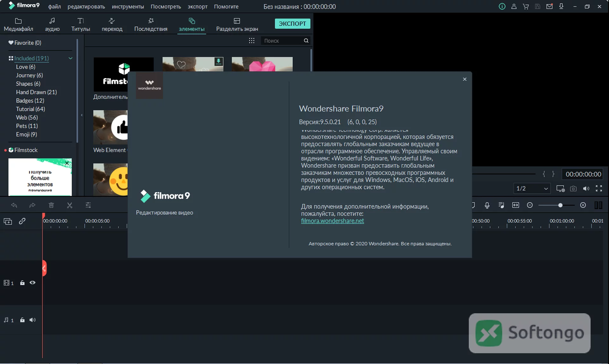Click the shopping cart icon in title bar
The image size is (609, 364).
[526, 6]
